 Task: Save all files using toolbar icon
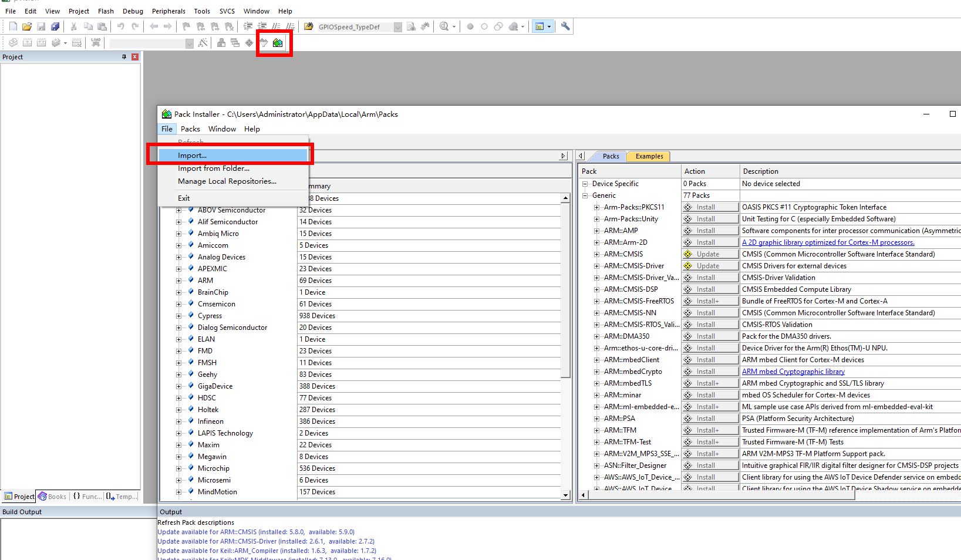click(x=55, y=26)
